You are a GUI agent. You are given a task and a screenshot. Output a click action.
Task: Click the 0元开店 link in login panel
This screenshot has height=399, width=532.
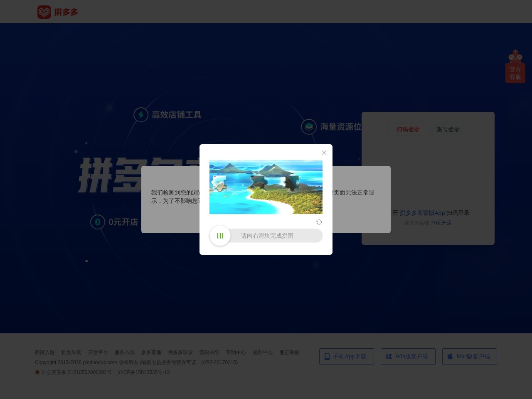tap(443, 223)
